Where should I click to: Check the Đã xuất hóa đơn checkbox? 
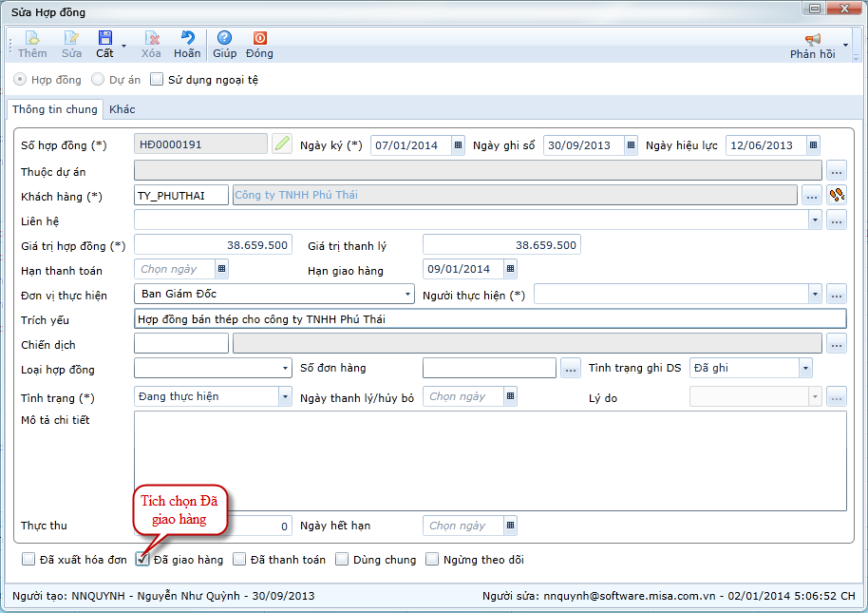(28, 560)
